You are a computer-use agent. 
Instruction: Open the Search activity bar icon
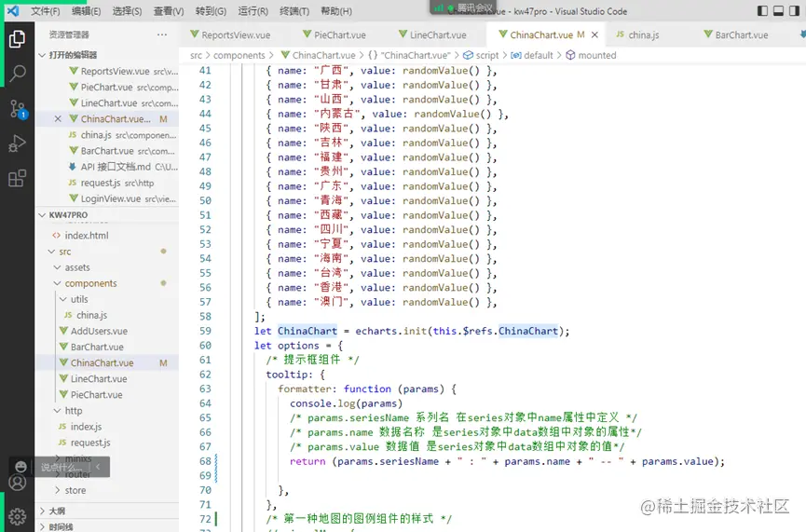tap(18, 74)
